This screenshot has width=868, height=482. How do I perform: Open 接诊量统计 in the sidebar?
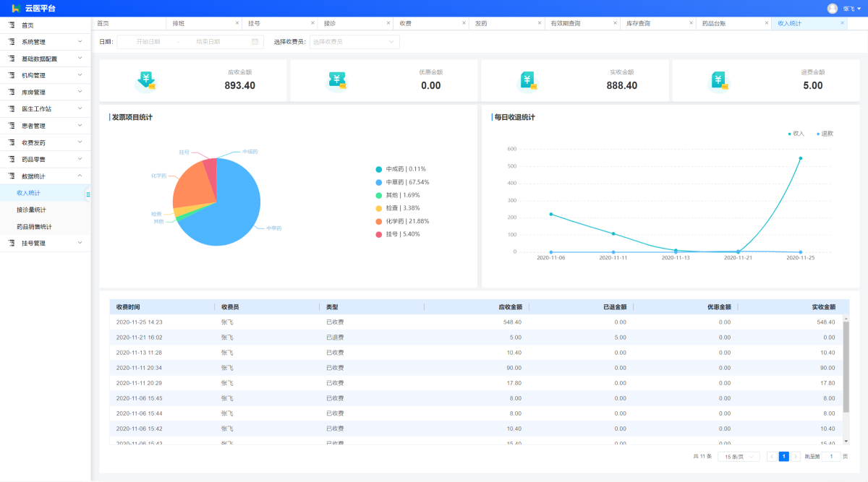coord(31,210)
